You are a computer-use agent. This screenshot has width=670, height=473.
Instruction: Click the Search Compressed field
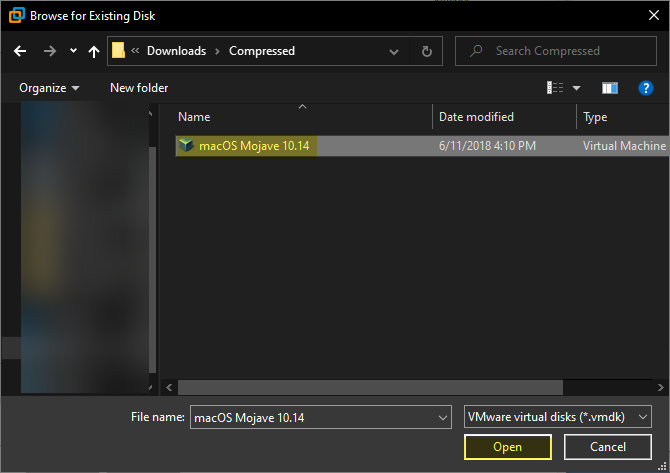[556, 51]
